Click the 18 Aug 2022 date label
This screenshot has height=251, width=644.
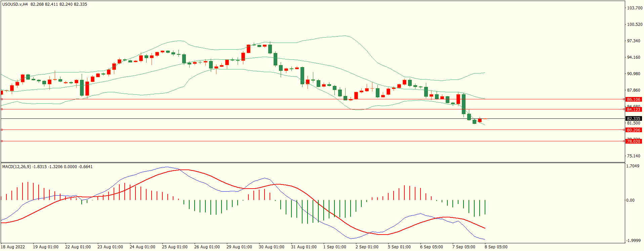point(13,247)
